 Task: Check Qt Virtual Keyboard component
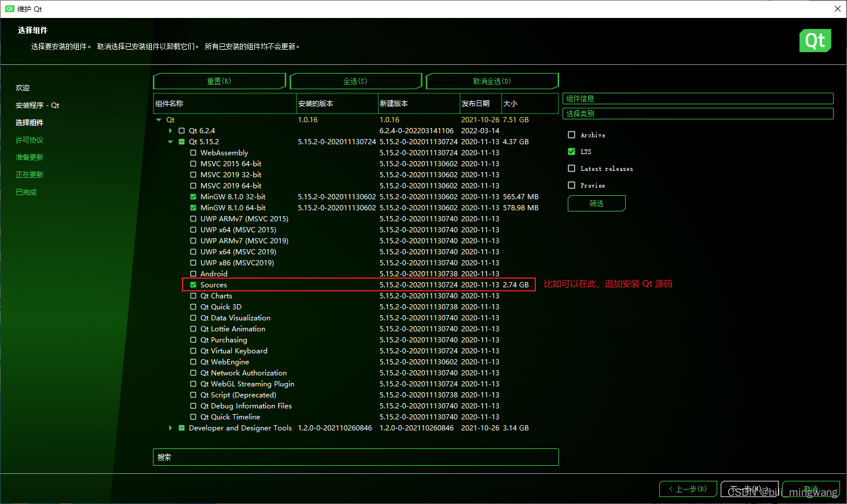click(194, 351)
